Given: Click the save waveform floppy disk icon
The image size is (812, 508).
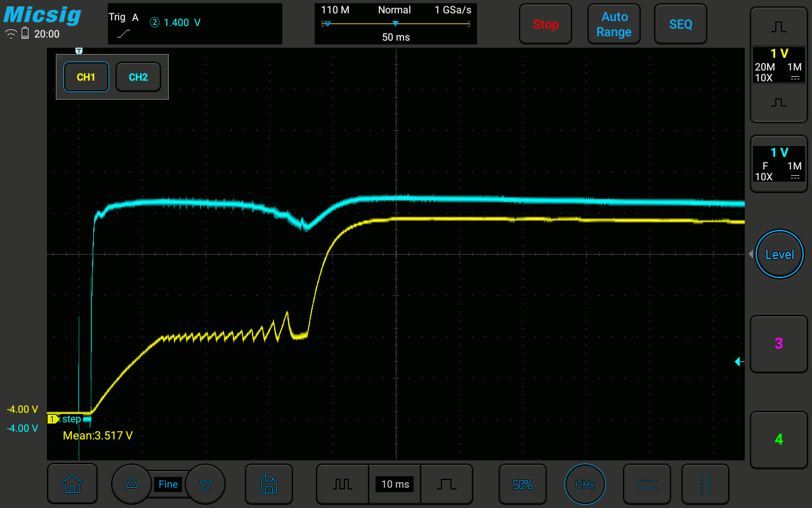Looking at the screenshot, I should point(269,485).
